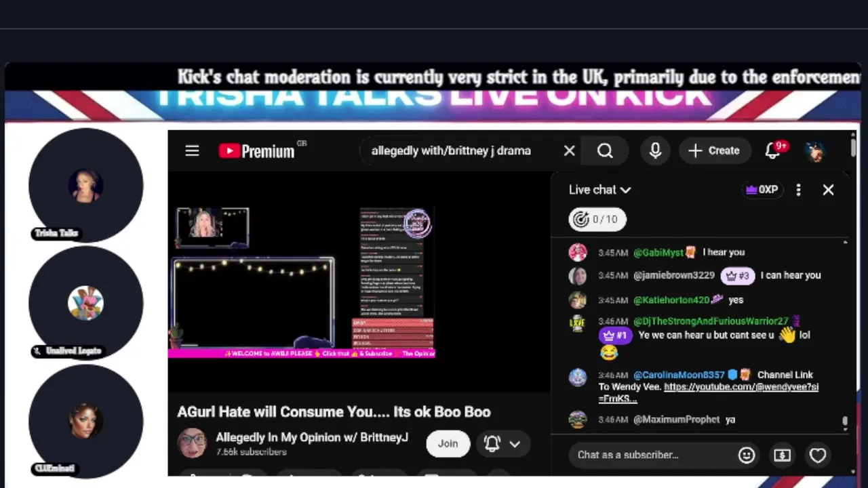Open the Super Chat dollar icon
This screenshot has height=488, width=868.
pos(782,455)
